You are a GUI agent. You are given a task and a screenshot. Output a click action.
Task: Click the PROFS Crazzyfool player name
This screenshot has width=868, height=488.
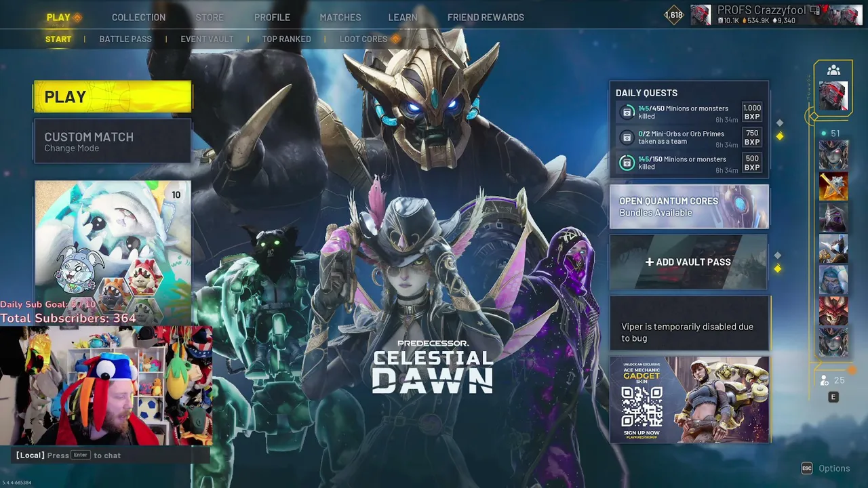pos(762,10)
